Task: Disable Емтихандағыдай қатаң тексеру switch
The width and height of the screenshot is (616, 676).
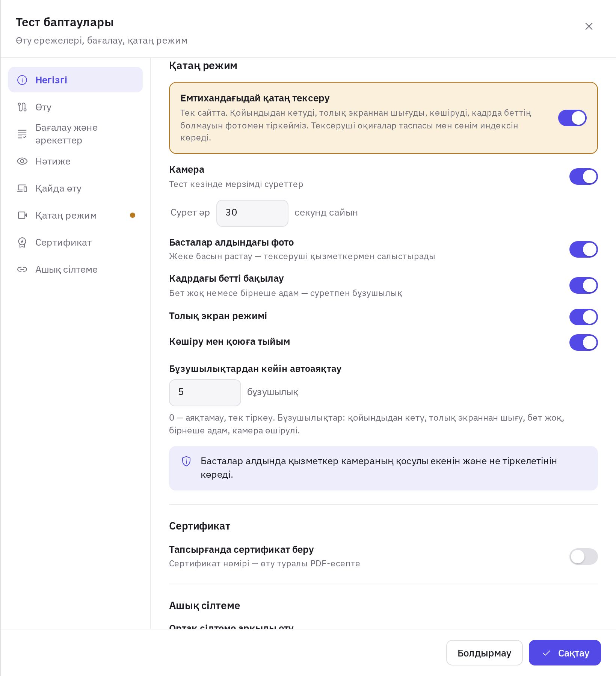Action: [x=572, y=118]
